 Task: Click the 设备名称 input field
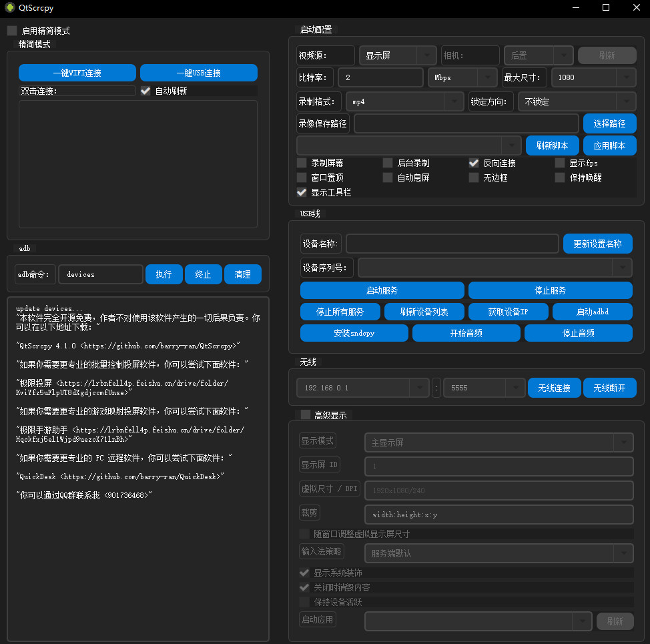tap(452, 244)
